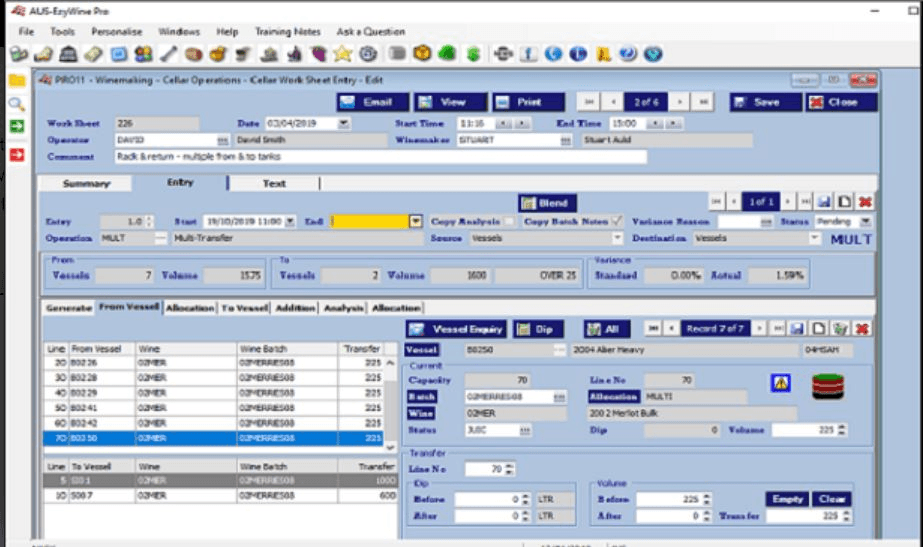This screenshot has width=923, height=547.
Task: Click the yellow warning triangle icon
Action: 781,383
